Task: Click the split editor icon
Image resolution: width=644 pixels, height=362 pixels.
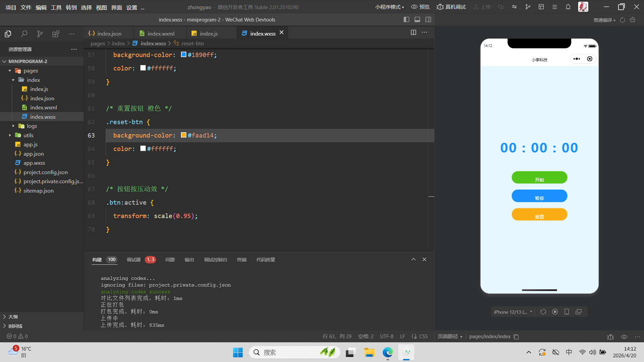Action: (413, 32)
